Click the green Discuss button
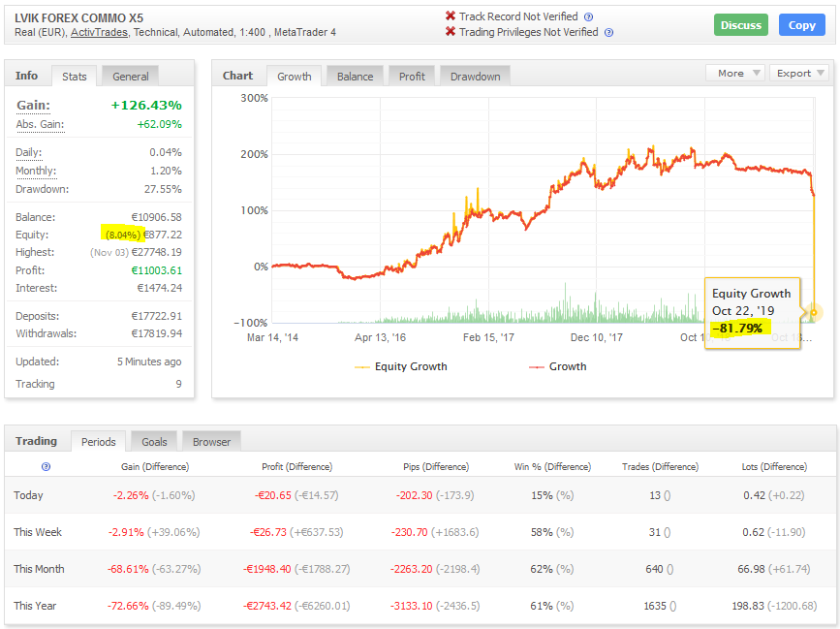This screenshot has height=629, width=840. point(741,25)
